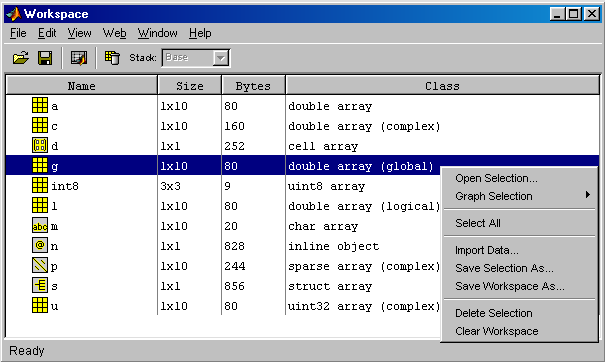This screenshot has width=605, height=362.
Task: Click class text 'double array (complex)'
Action: 364,126
